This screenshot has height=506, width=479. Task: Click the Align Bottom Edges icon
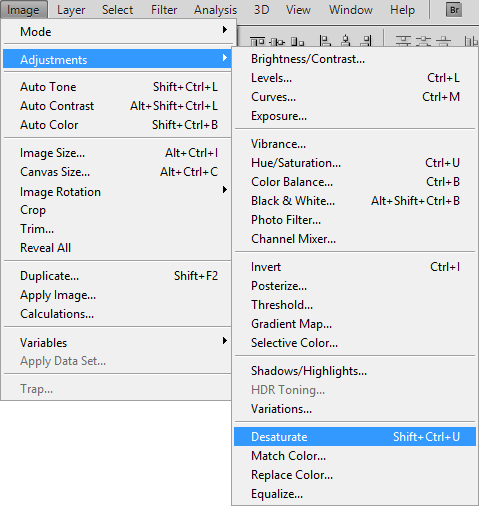(x=297, y=42)
